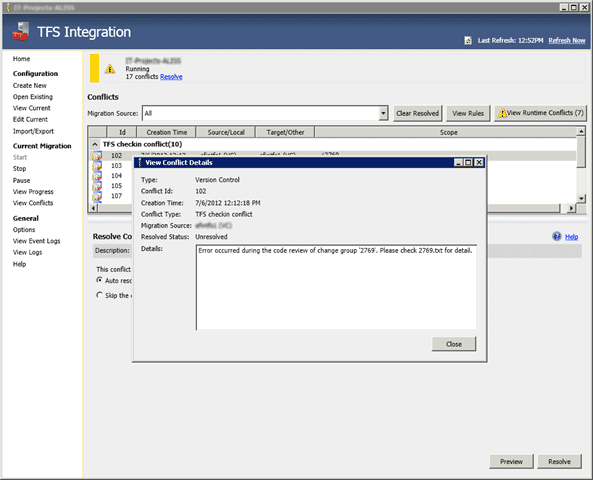Click the blue Help question mark icon

coord(557,236)
